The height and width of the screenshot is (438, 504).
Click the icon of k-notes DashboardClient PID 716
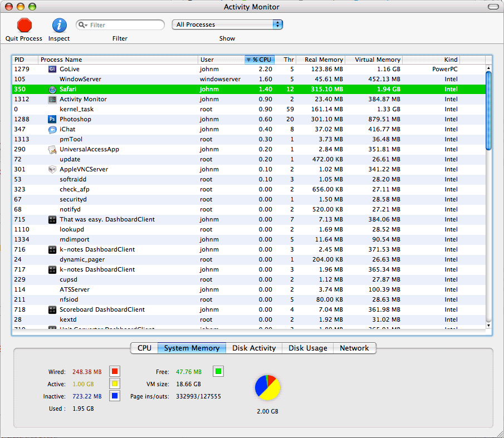click(52, 249)
